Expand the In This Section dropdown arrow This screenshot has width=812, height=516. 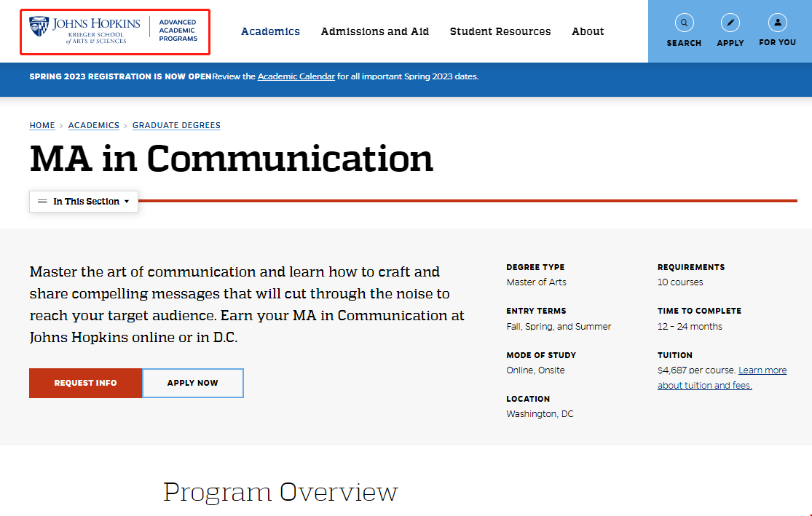127,202
